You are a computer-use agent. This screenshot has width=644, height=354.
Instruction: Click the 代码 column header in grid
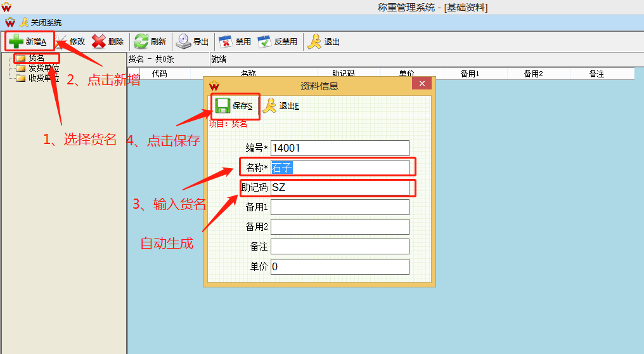click(x=159, y=74)
